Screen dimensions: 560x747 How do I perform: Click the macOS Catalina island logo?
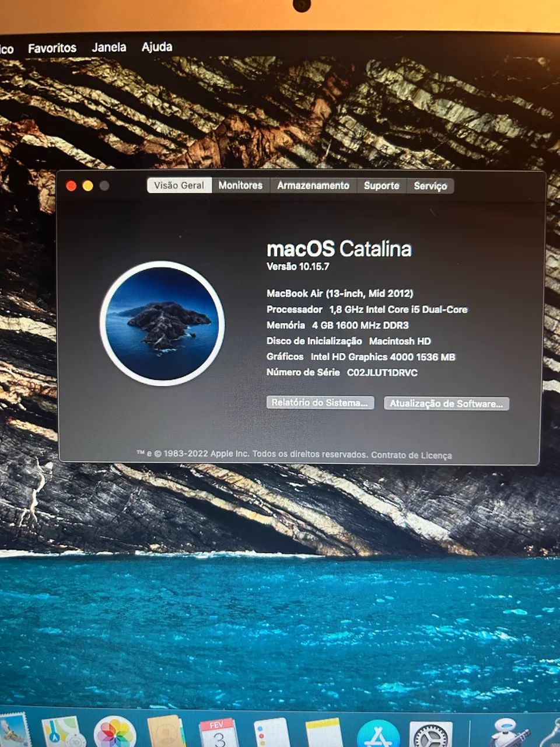point(162,323)
